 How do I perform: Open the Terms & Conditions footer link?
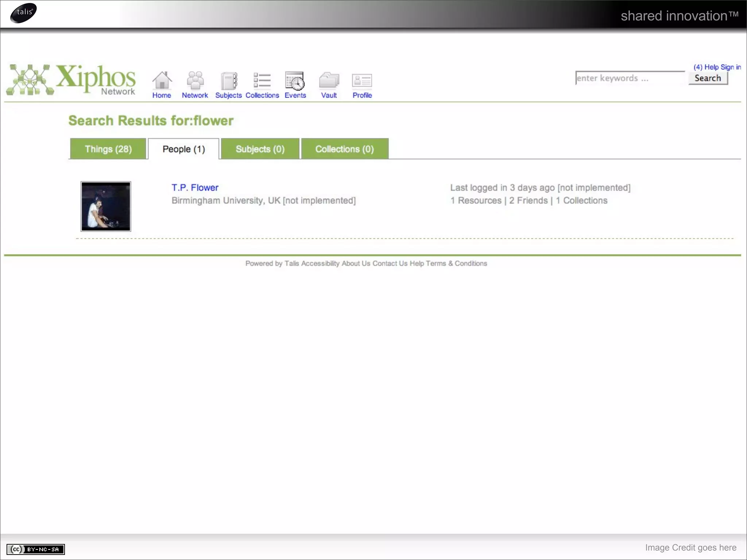coord(457,263)
